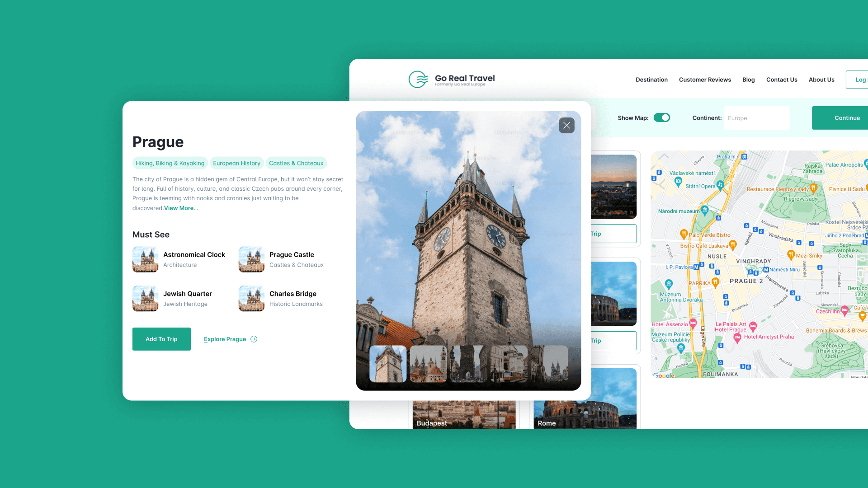Viewport: 868px width, 488px height.
Task: Click Národní muzeum map marker
Action: (705, 210)
